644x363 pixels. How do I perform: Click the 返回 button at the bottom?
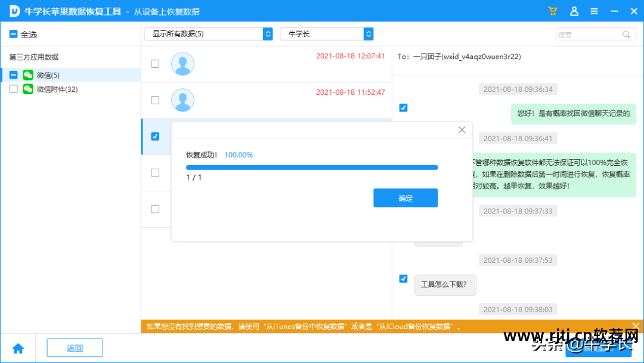tap(75, 348)
